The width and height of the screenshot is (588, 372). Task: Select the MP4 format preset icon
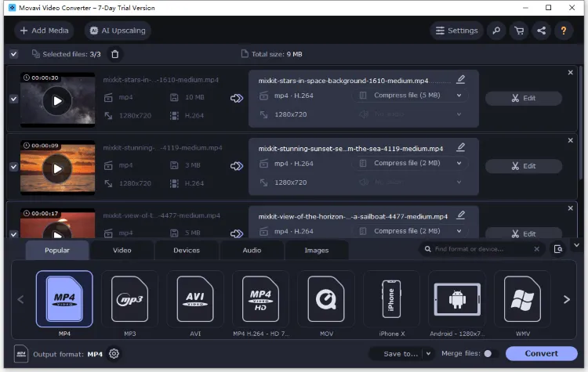point(64,299)
